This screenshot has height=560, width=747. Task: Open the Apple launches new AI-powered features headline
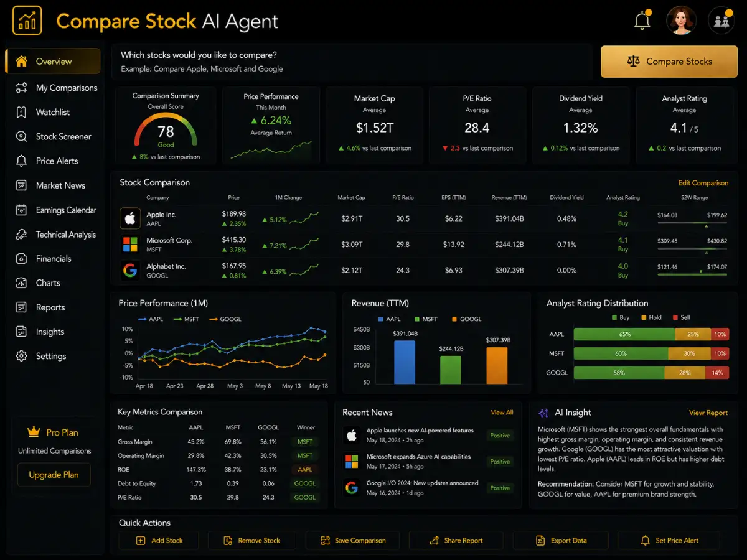pyautogui.click(x=420, y=431)
